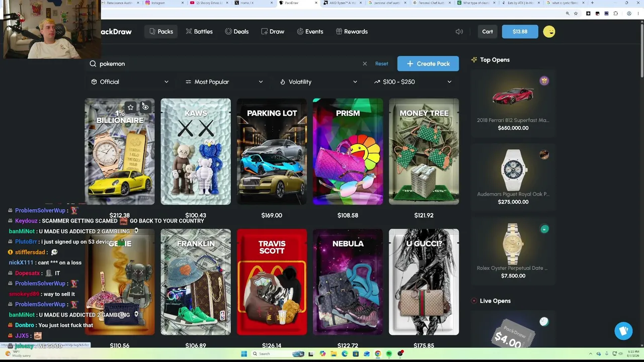Open the Cart
The height and width of the screenshot is (362, 644).
point(488,32)
